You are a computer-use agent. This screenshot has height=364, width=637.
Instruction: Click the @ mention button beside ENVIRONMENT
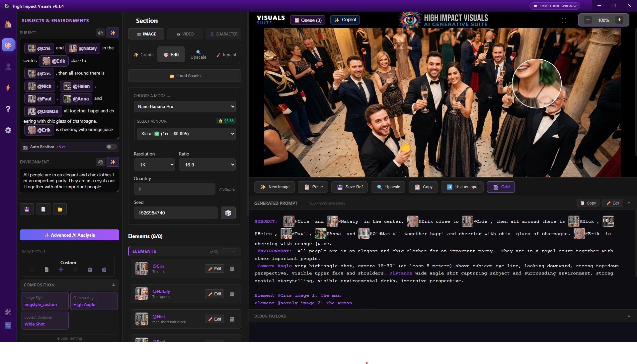(101, 162)
